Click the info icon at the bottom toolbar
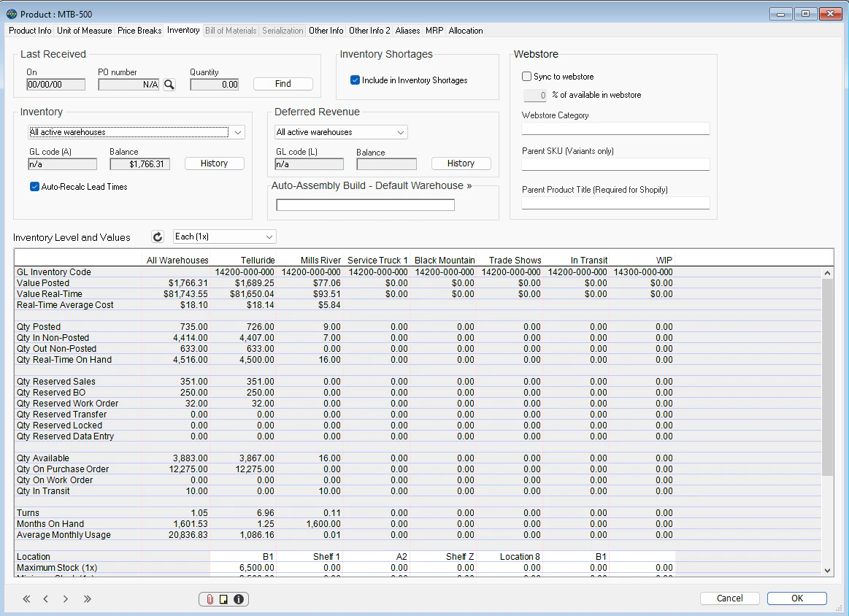Image resolution: width=849 pixels, height=616 pixels. (x=238, y=598)
